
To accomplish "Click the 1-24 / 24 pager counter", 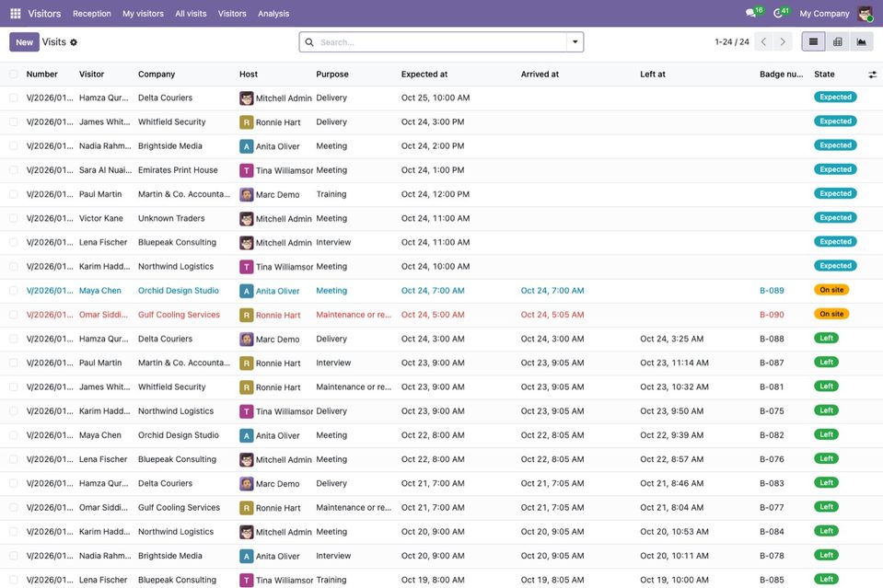I will (x=731, y=42).
